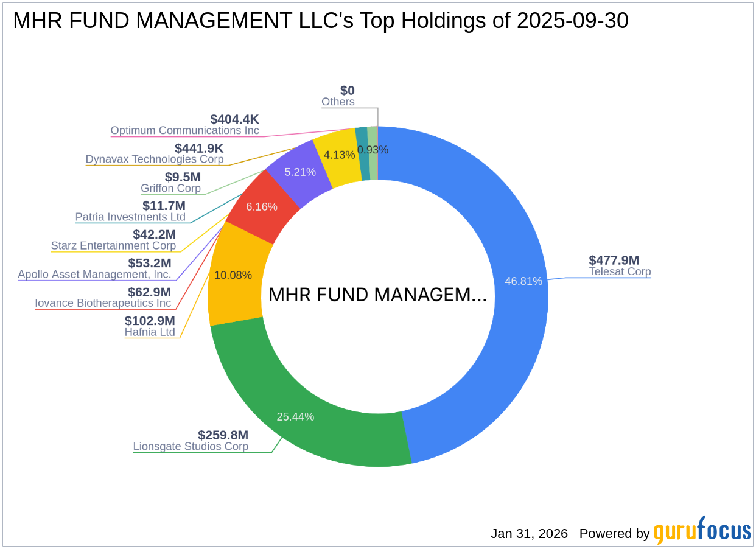Select the Starz Entertainment Corp label

click(x=114, y=246)
